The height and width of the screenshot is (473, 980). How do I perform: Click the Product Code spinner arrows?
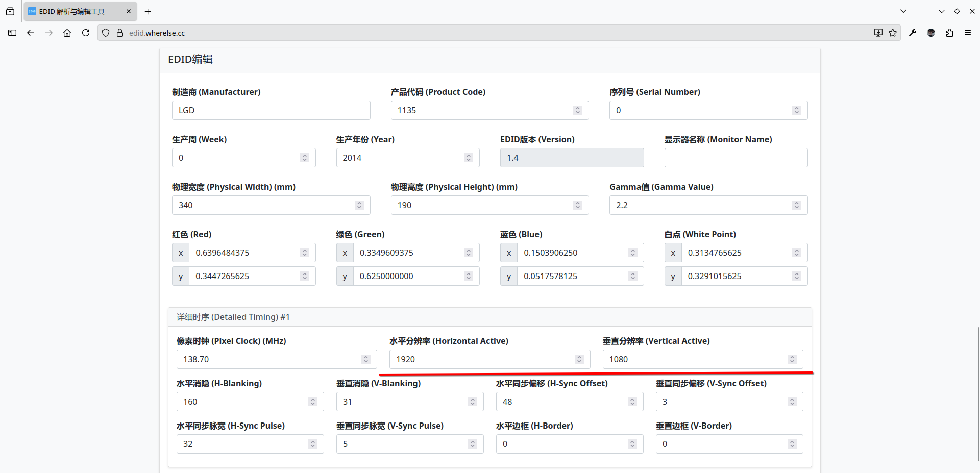(x=578, y=110)
